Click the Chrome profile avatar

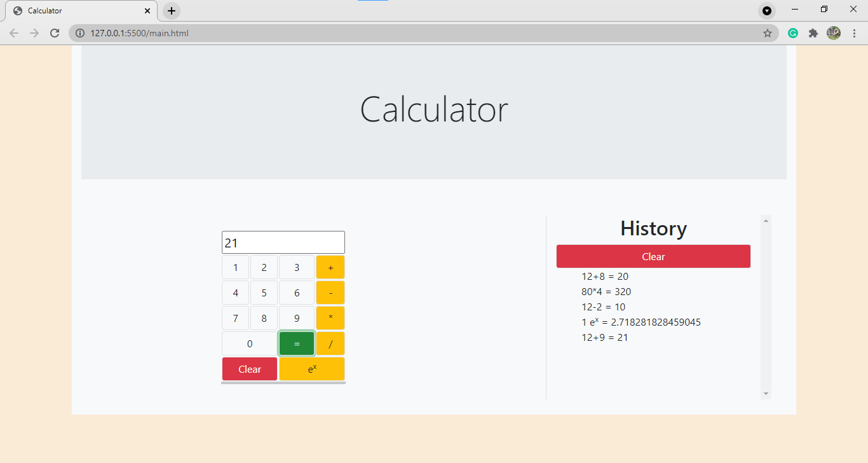(x=833, y=33)
